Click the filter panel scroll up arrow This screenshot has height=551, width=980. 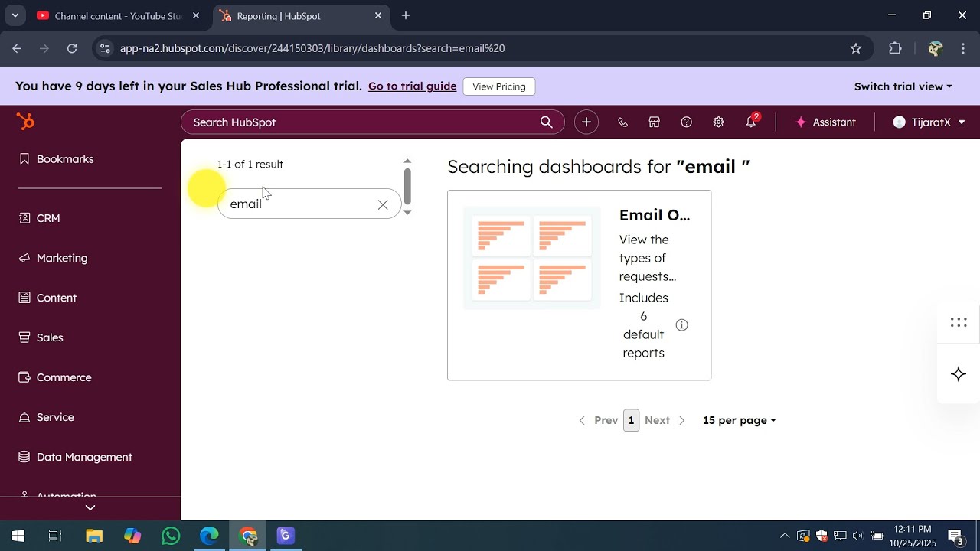[x=407, y=161]
